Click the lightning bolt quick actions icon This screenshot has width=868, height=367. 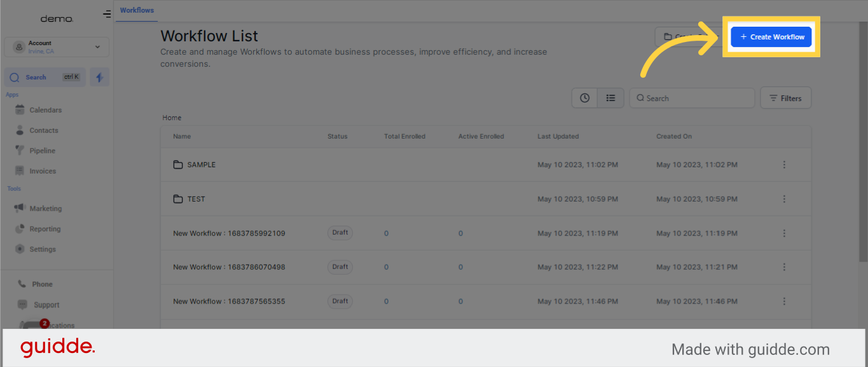pyautogui.click(x=100, y=77)
